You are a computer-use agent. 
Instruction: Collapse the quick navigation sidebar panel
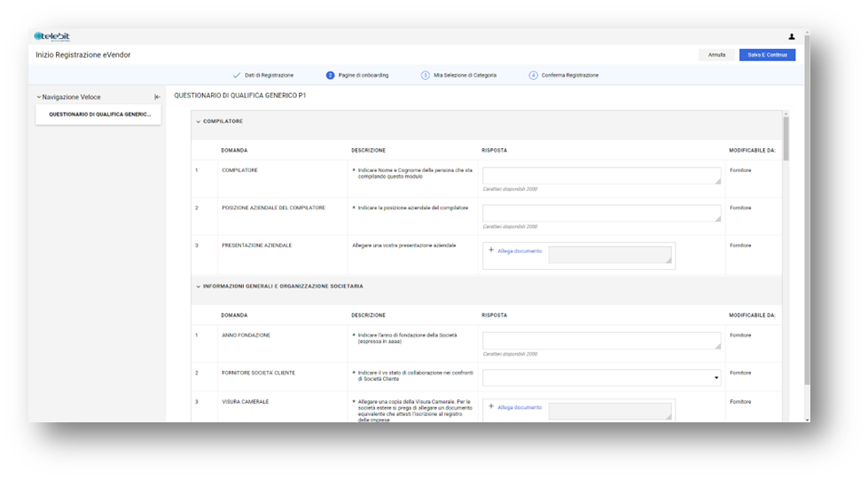pos(157,97)
